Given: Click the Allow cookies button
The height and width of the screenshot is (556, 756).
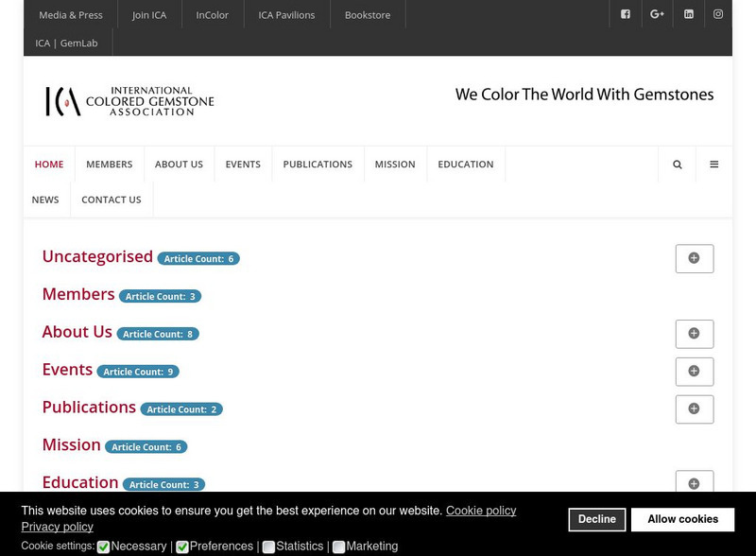Looking at the screenshot, I should 682,519.
